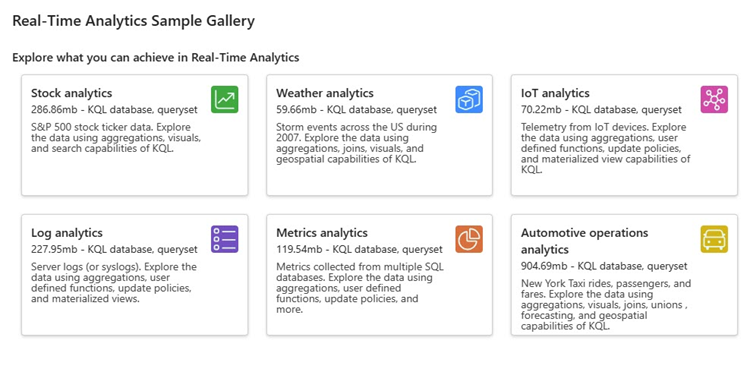Click the orange Metrics analytics pie icon
This screenshot has height=372, width=750.
point(469,239)
